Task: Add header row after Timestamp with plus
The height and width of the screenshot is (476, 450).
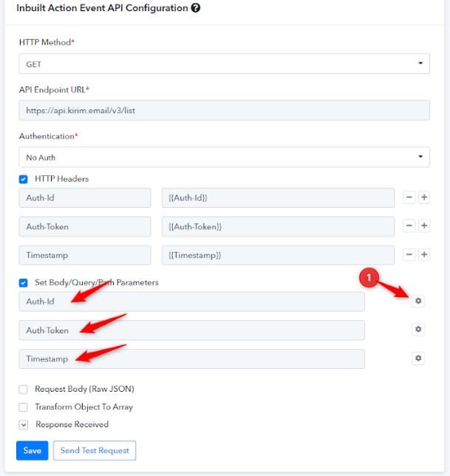Action: coord(424,255)
